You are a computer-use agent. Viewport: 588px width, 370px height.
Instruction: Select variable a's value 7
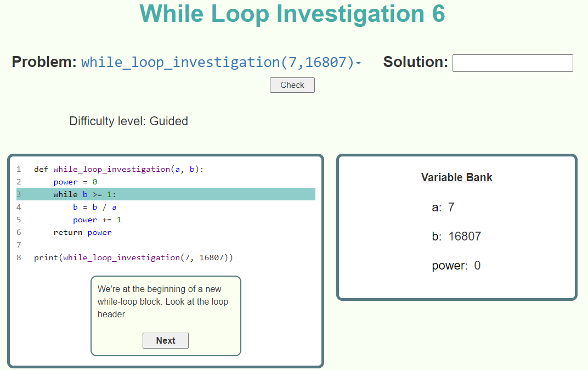pos(451,208)
